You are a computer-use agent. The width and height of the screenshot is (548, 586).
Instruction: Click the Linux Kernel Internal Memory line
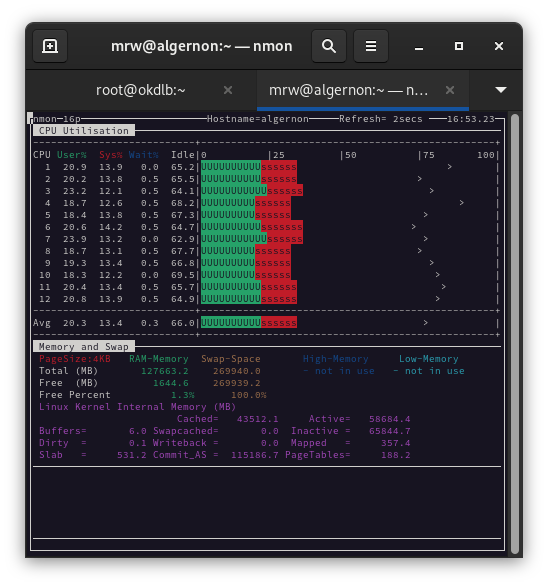coord(138,407)
